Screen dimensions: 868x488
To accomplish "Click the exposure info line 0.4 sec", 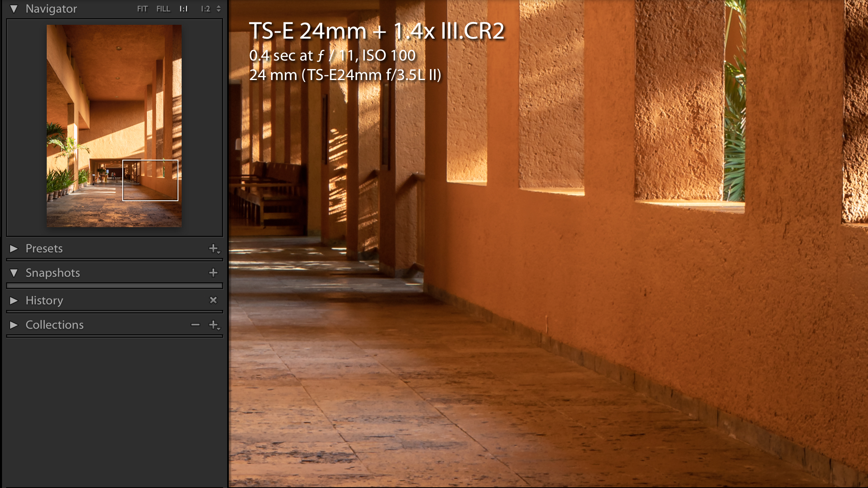I will (332, 56).
